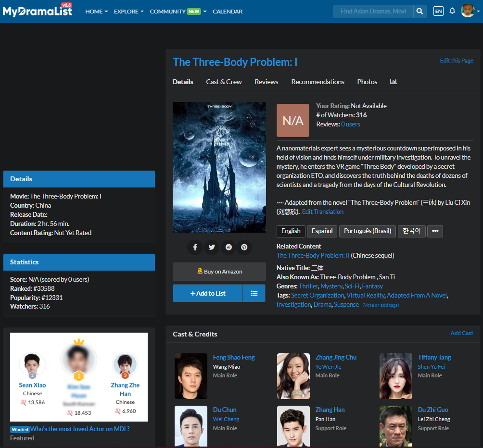This screenshot has height=448, width=483.
Task: Click the Buy on Amazon button
Action: 219,272
